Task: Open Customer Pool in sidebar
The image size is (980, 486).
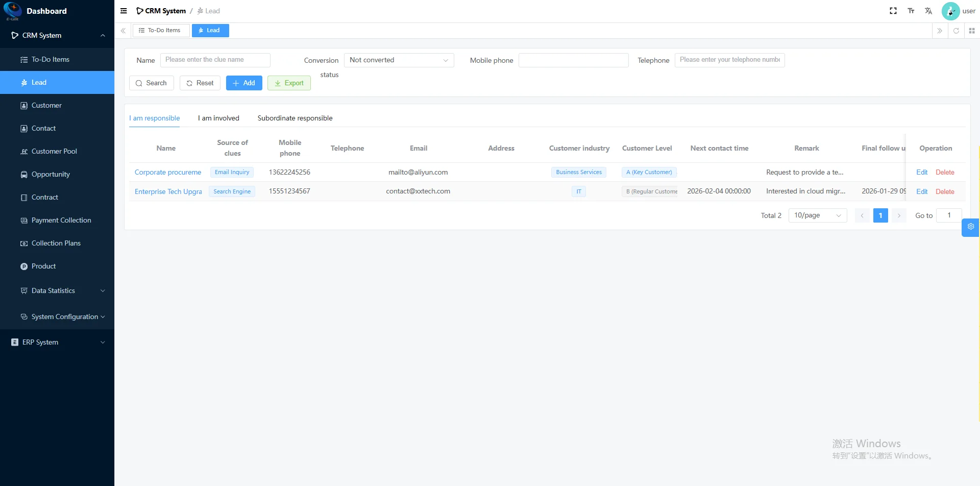Action: click(57, 151)
